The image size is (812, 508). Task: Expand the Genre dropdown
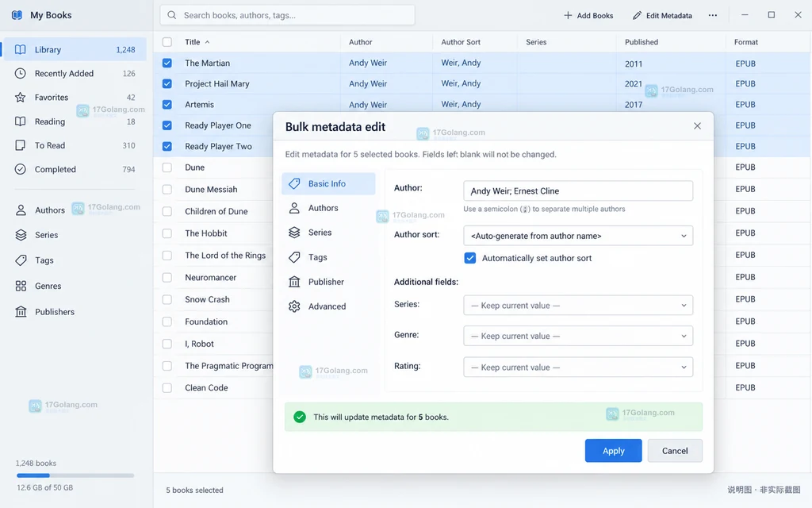pyautogui.click(x=578, y=336)
